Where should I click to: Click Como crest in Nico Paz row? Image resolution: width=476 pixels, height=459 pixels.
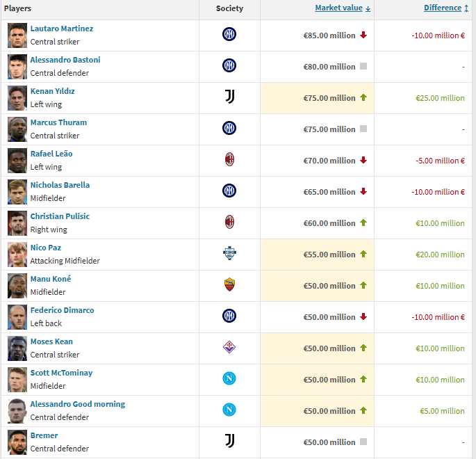pyautogui.click(x=229, y=254)
